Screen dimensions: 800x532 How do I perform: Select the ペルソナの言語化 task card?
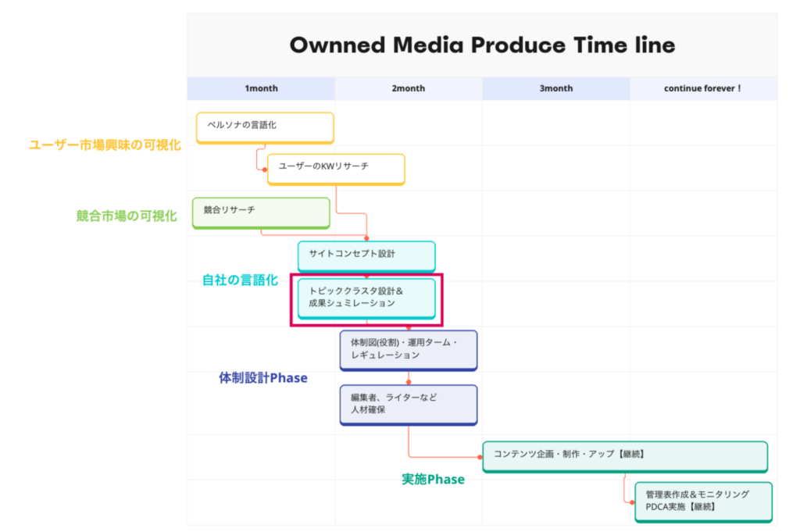click(x=265, y=127)
